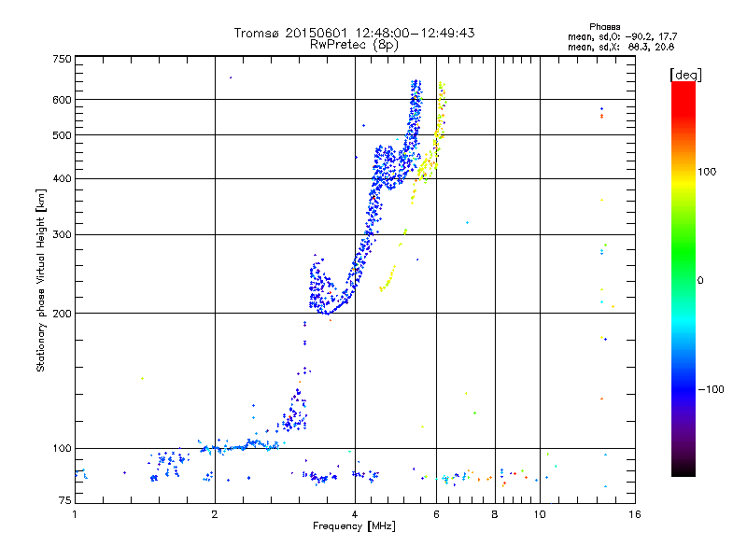Click the x-axis tick label "10"

coord(540,514)
